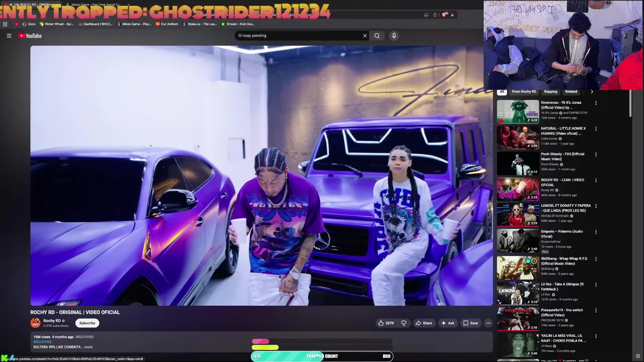Open the Dashboard | BHCC bookmark
644x362 pixels.
[96, 24]
